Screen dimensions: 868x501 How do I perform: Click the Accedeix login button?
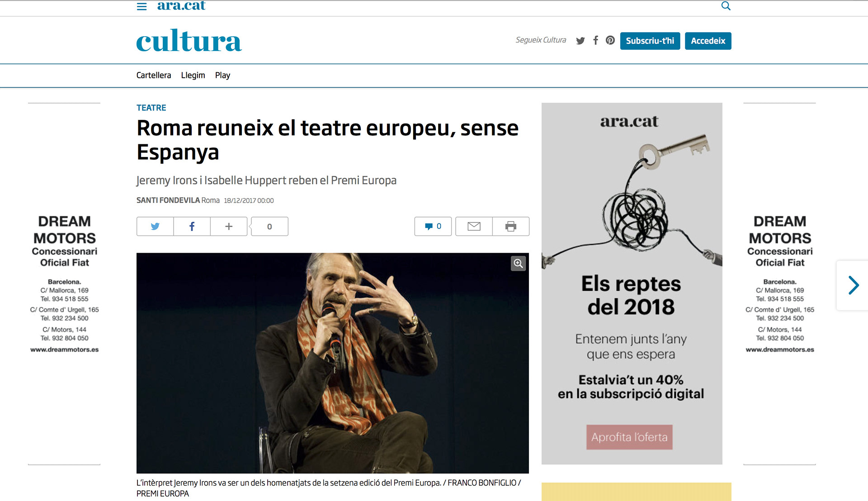coord(708,41)
